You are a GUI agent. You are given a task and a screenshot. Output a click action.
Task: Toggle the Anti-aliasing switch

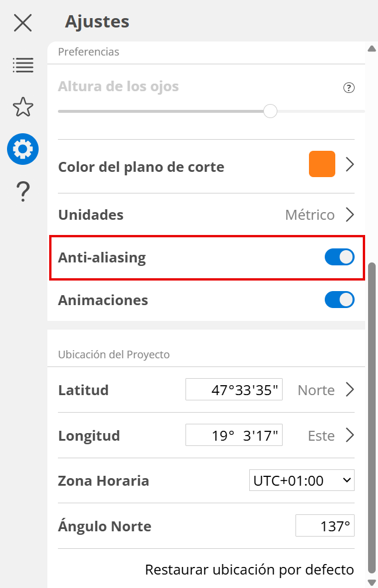[339, 257]
